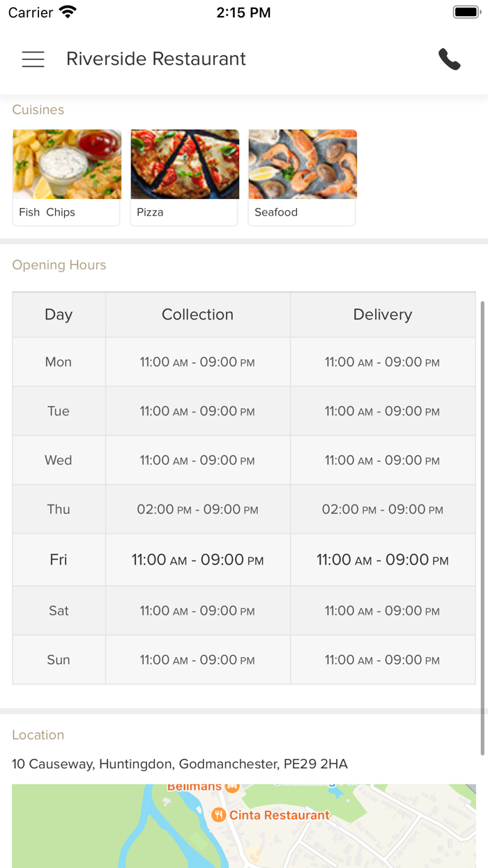488x868 pixels.
Task: Open the hamburger navigation menu
Action: click(33, 59)
